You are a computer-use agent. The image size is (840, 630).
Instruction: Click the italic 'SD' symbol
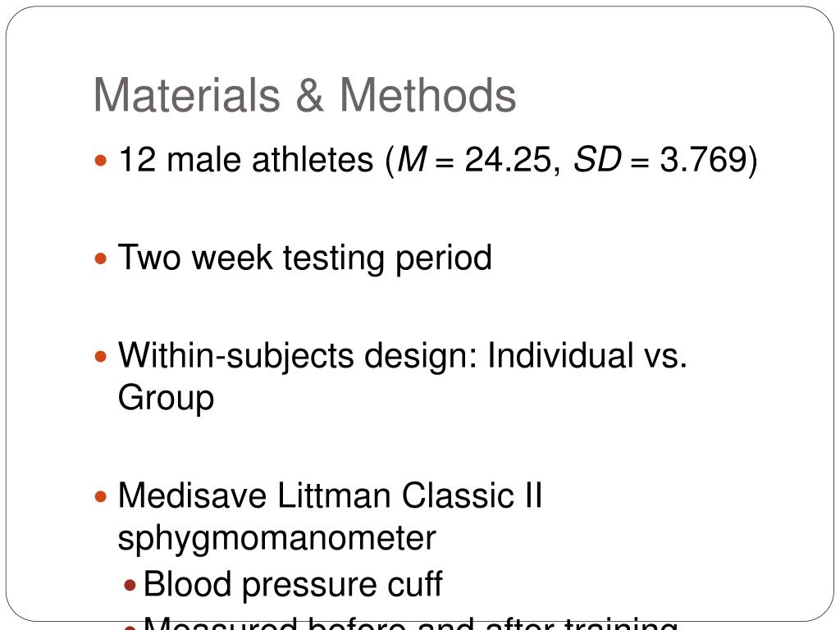[x=597, y=160]
